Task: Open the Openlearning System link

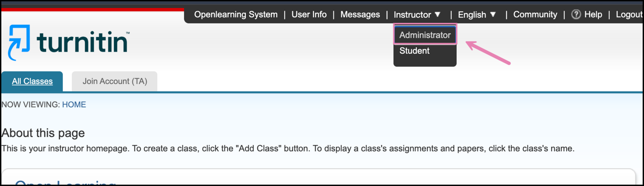Action: (236, 15)
